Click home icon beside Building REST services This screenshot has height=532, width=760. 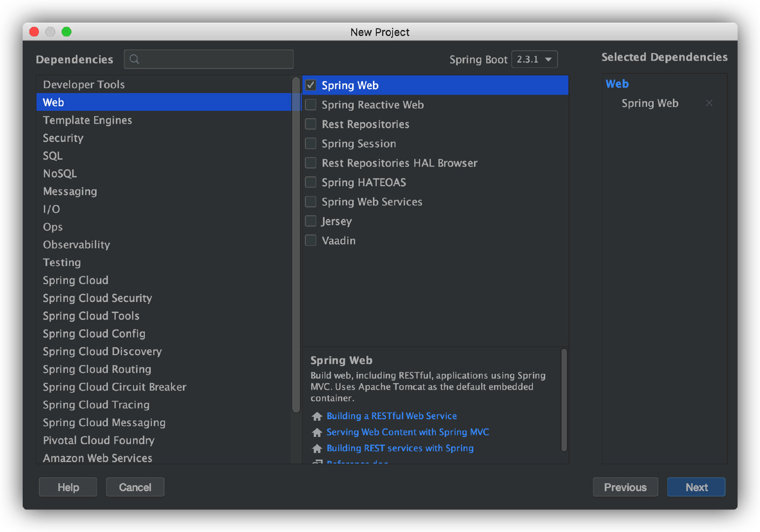tap(317, 448)
